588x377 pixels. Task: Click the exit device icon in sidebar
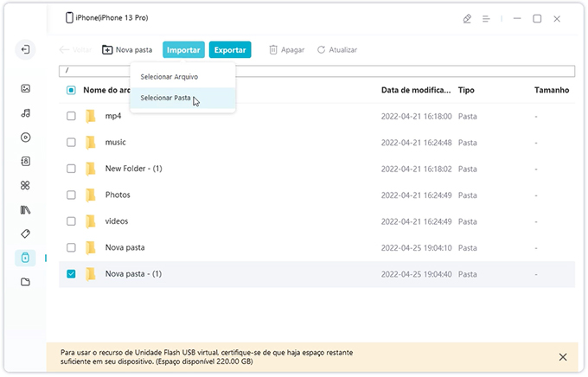26,49
